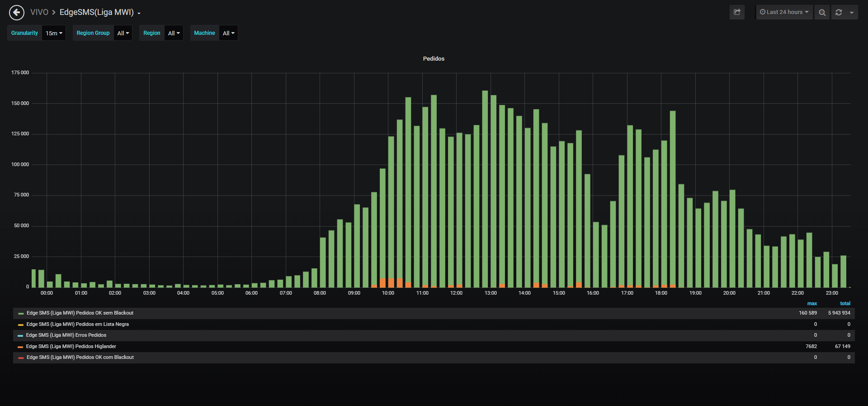
Task: Click the 67 149 total value
Action: point(843,347)
